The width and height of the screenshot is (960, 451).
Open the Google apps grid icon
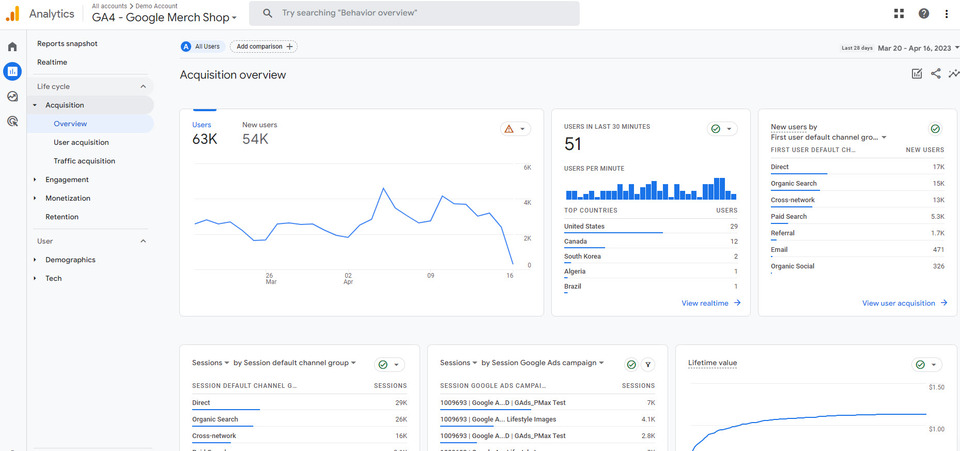pyautogui.click(x=899, y=13)
